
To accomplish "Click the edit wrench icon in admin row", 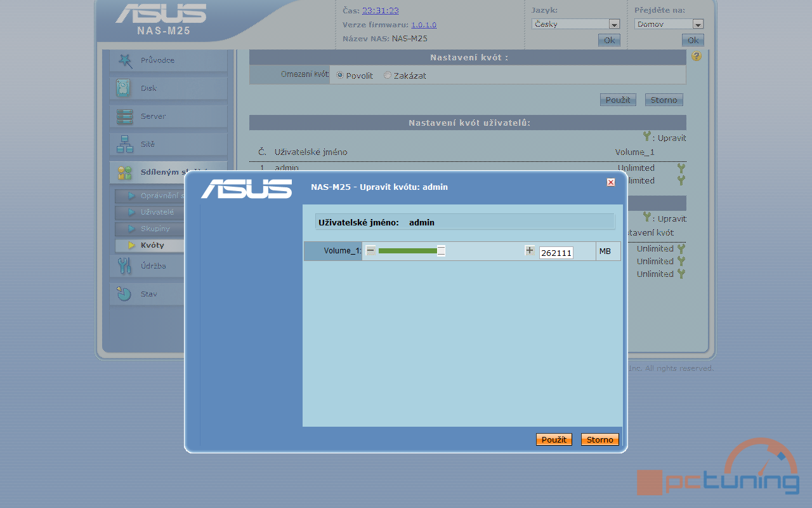I will [681, 168].
